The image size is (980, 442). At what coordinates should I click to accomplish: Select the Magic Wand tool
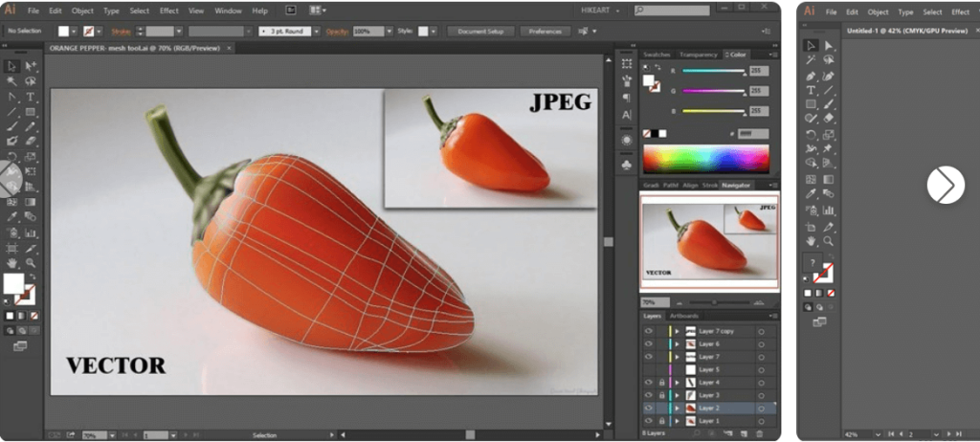[11, 81]
